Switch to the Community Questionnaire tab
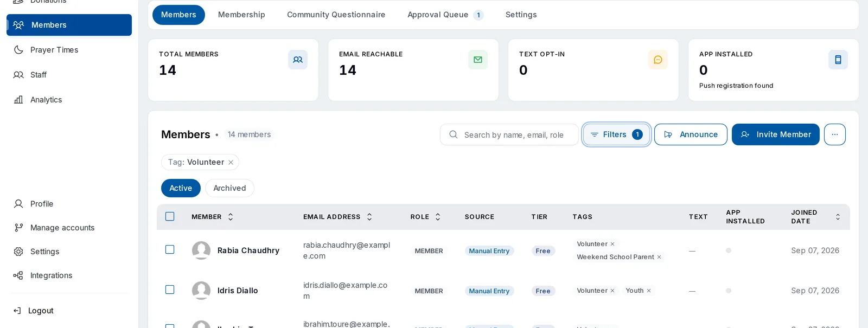This screenshot has width=868, height=328. click(336, 15)
